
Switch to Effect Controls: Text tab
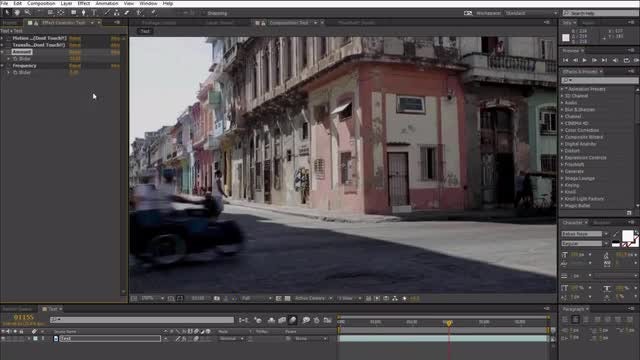63,23
